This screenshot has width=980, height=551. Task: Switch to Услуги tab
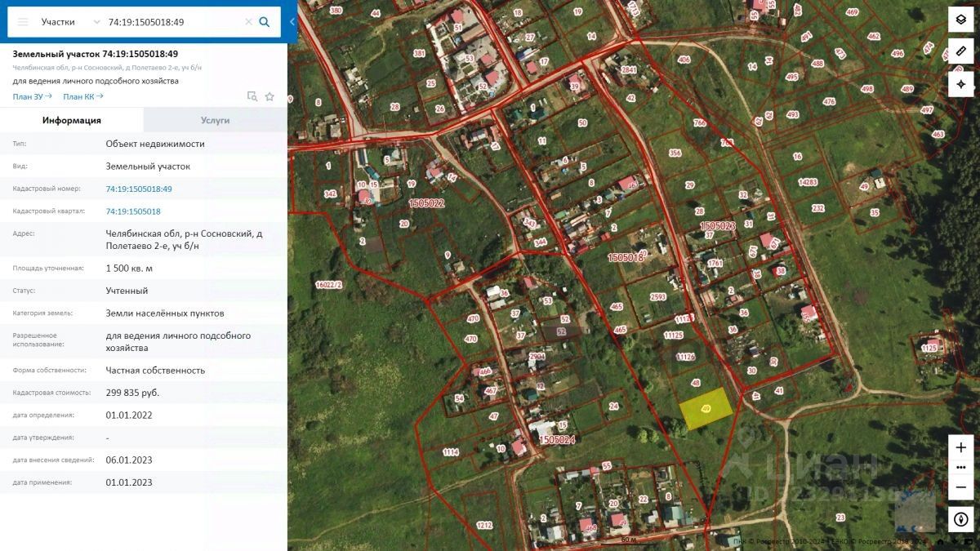[216, 120]
